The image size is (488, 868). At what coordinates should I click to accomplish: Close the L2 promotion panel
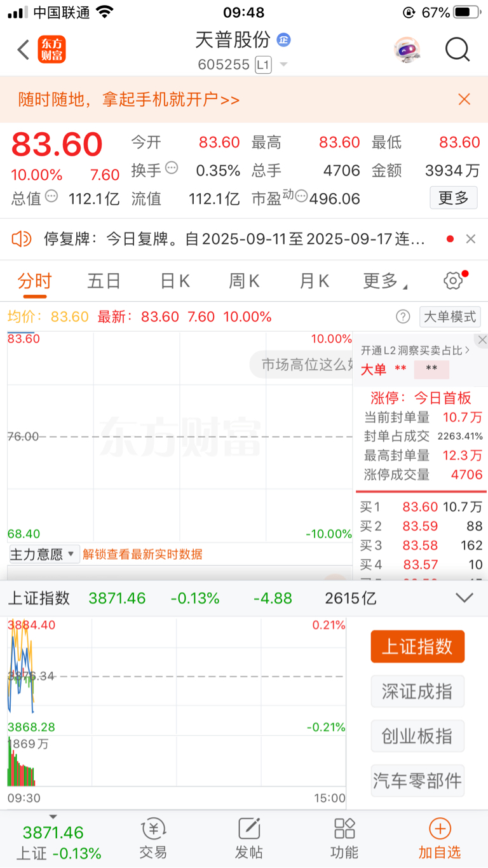pos(482,340)
